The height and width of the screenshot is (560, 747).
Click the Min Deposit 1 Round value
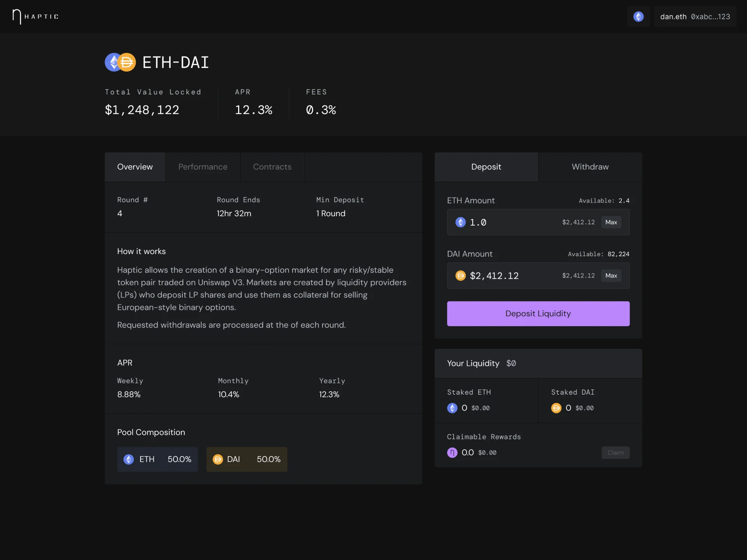[331, 213]
